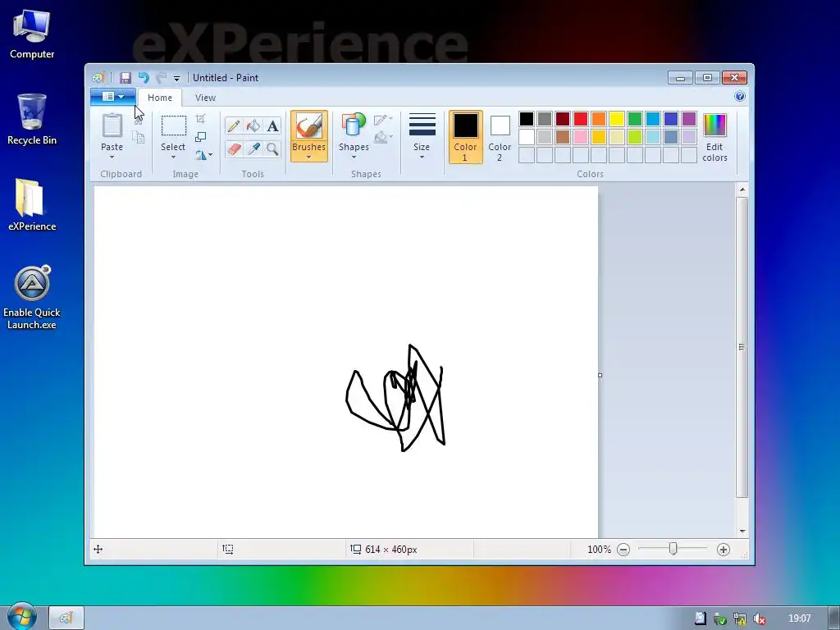840x630 pixels.
Task: Click the vertical scrollbar up arrow
Action: click(x=742, y=189)
